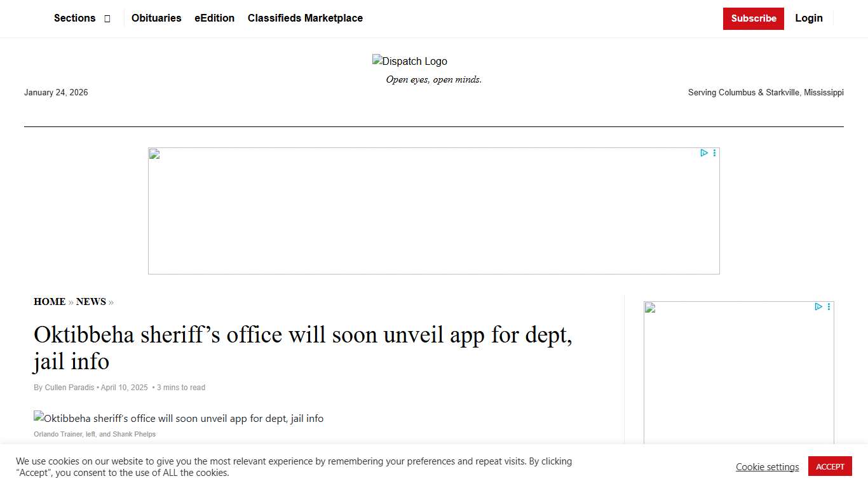Click the AdChoices triangle icon on top banner ad

[703, 152]
